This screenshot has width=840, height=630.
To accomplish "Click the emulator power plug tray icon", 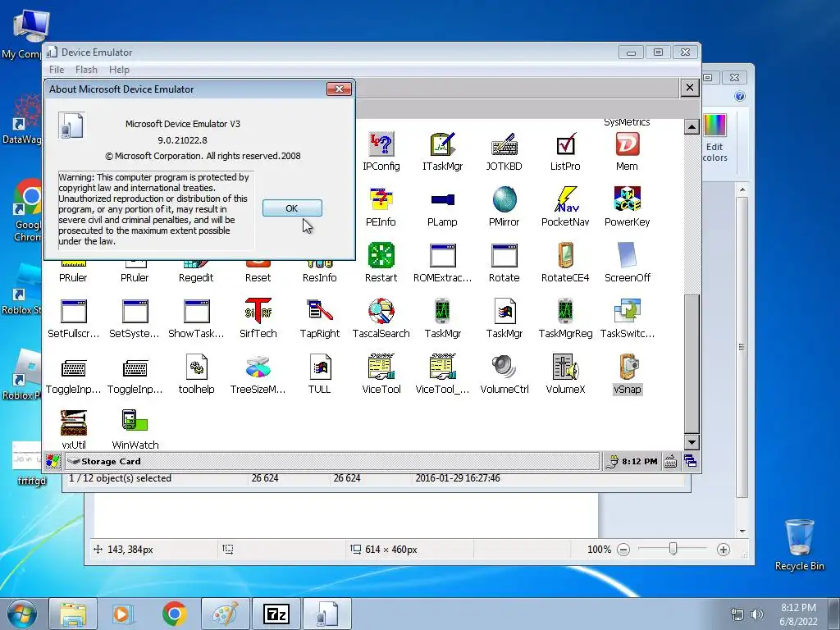I will 612,461.
